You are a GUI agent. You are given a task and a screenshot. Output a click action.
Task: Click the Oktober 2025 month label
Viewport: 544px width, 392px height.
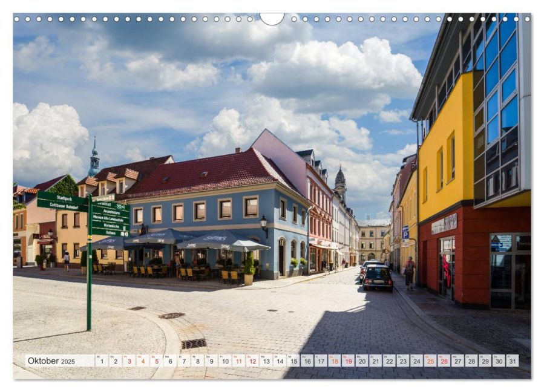point(51,361)
